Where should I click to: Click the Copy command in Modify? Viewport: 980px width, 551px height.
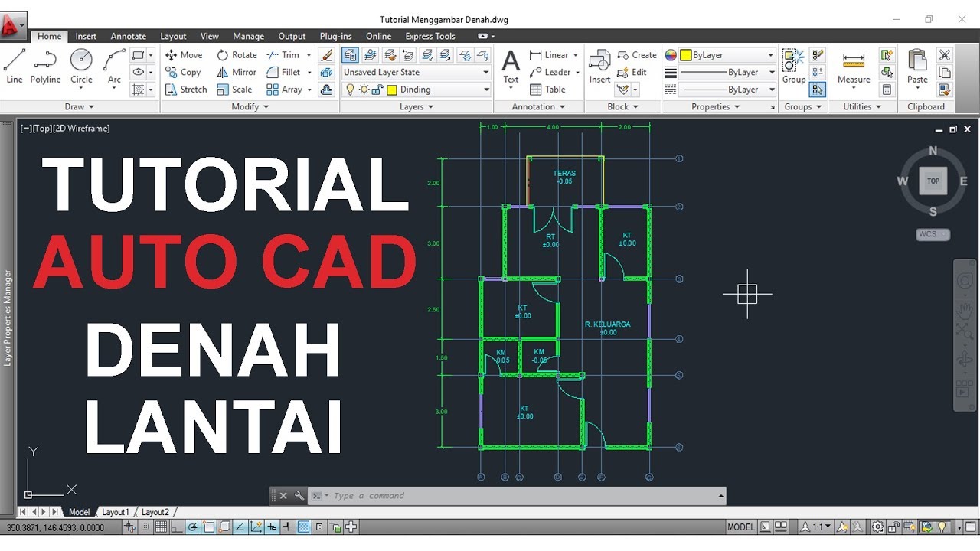tap(183, 72)
